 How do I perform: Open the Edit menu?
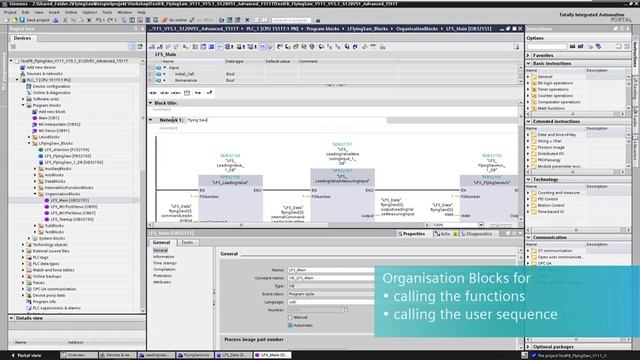[x=25, y=12]
